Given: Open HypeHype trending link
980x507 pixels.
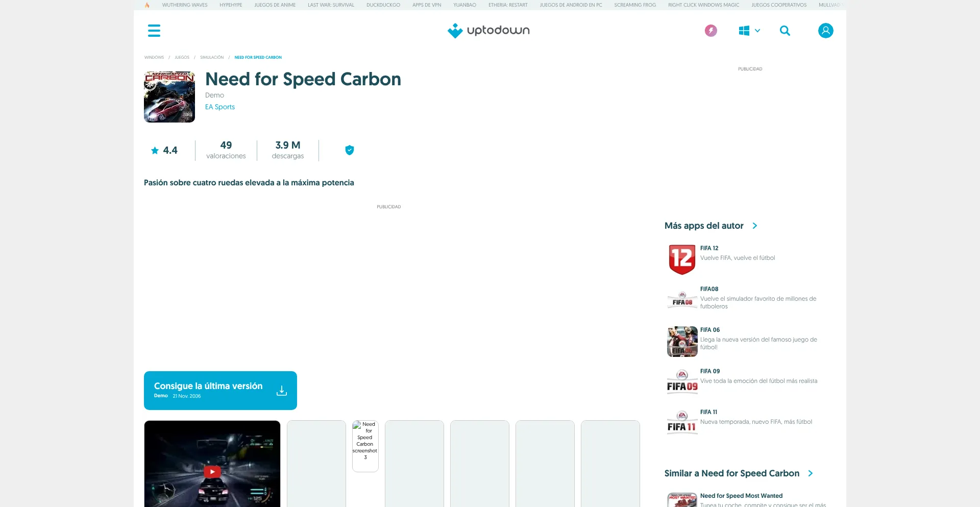Looking at the screenshot, I should click(231, 5).
